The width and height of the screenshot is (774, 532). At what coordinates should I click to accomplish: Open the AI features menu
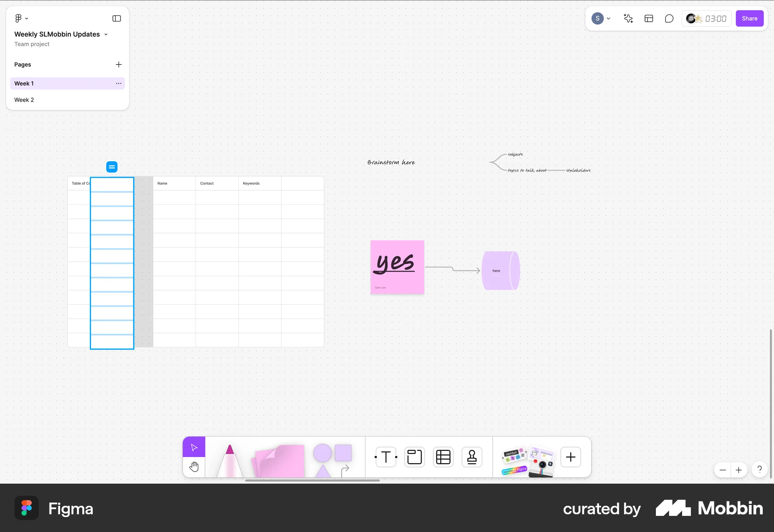coord(628,18)
